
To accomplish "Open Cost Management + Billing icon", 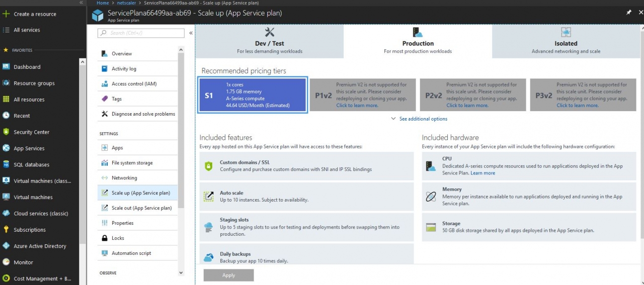I will tap(6, 278).
